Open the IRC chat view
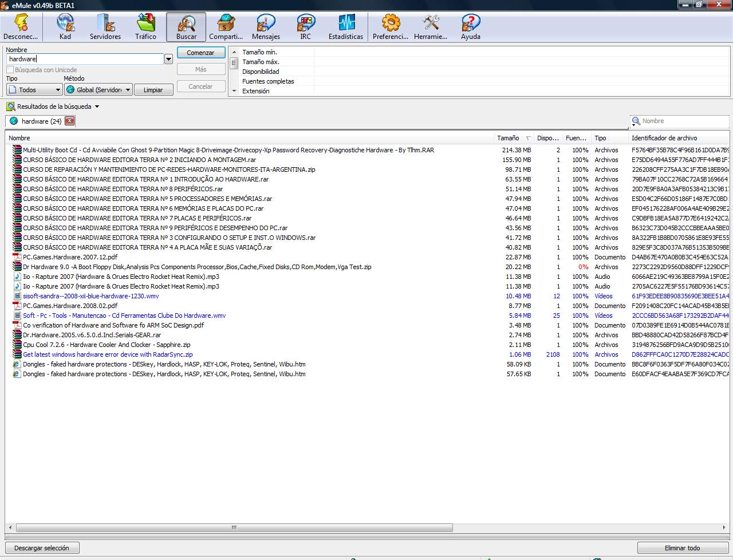This screenshot has height=560, width=733. click(x=306, y=27)
